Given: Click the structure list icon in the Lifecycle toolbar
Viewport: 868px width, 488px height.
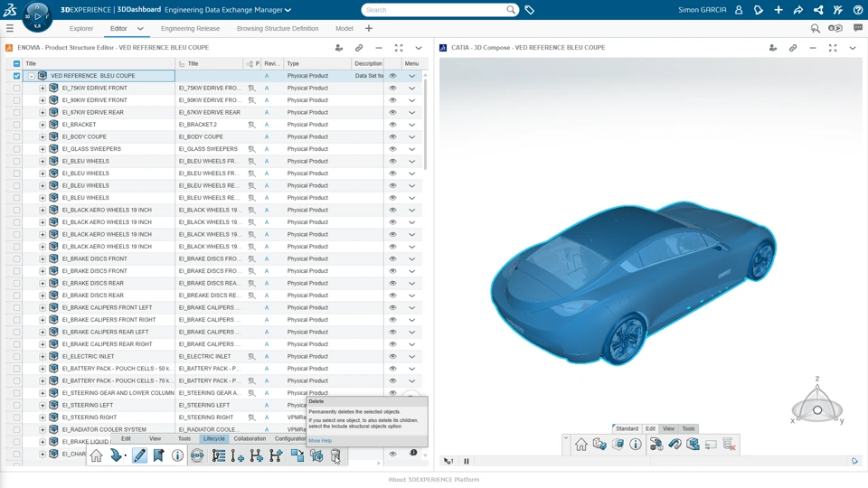Looking at the screenshot, I should [219, 455].
